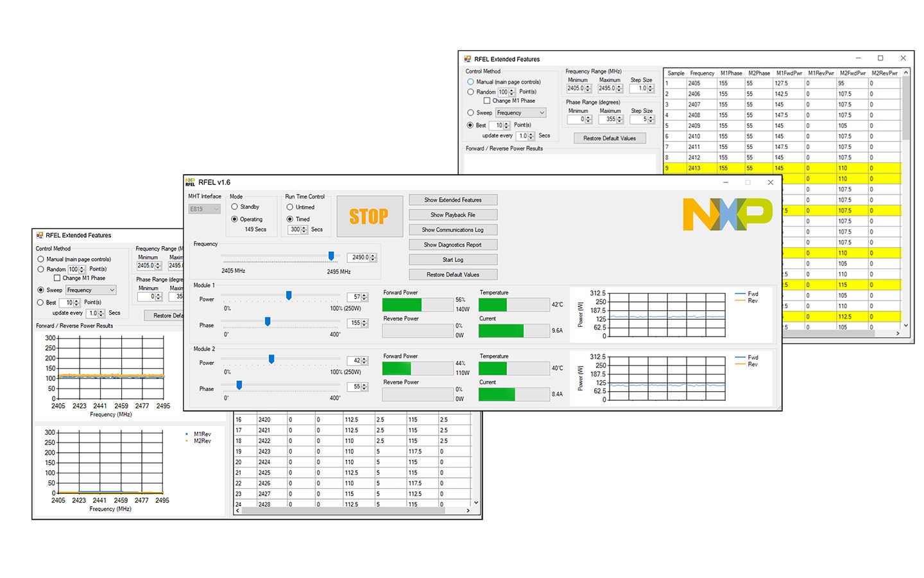Select the Standby mode radio button

235,207
